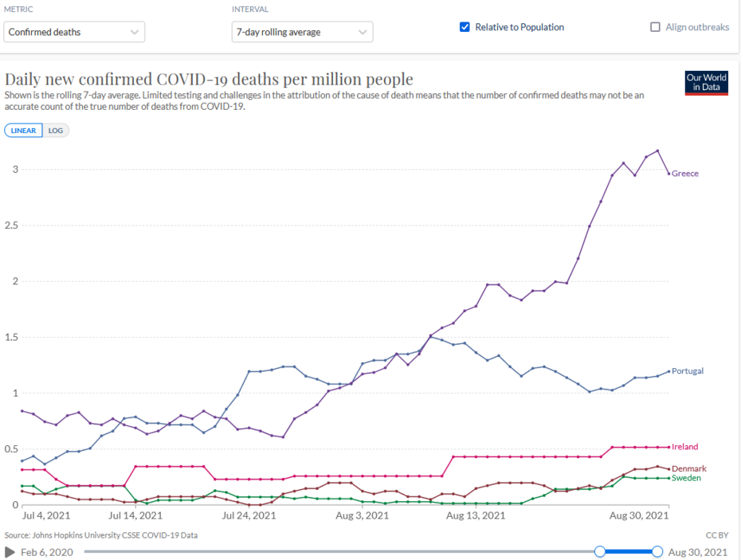Click the last Greece data point
The width and height of the screenshot is (741, 560).
(668, 174)
